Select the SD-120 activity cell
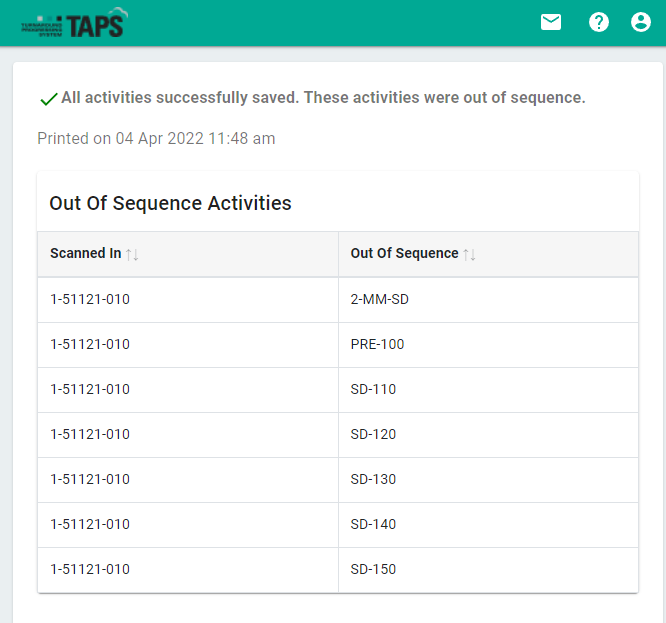The height and width of the screenshot is (623, 666). coord(373,434)
